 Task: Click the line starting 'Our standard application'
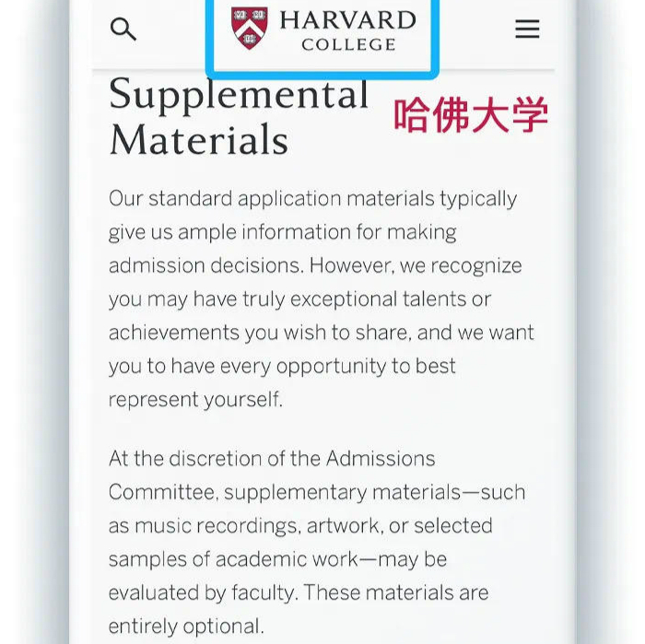(312, 199)
